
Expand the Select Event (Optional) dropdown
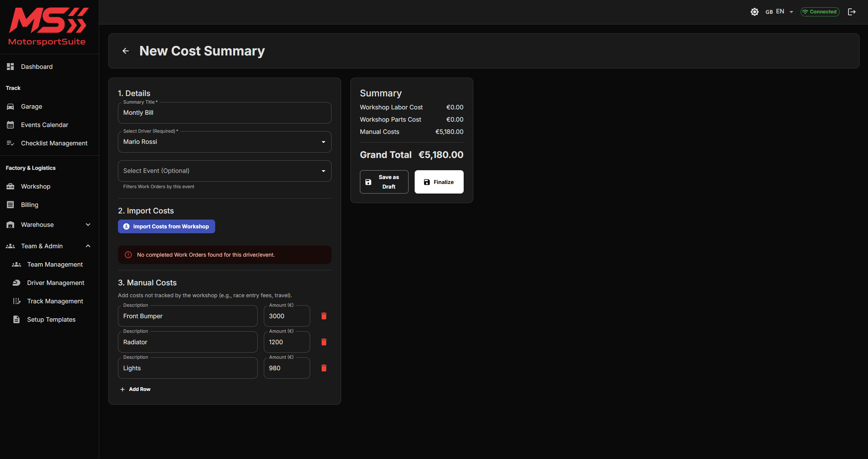pyautogui.click(x=224, y=171)
